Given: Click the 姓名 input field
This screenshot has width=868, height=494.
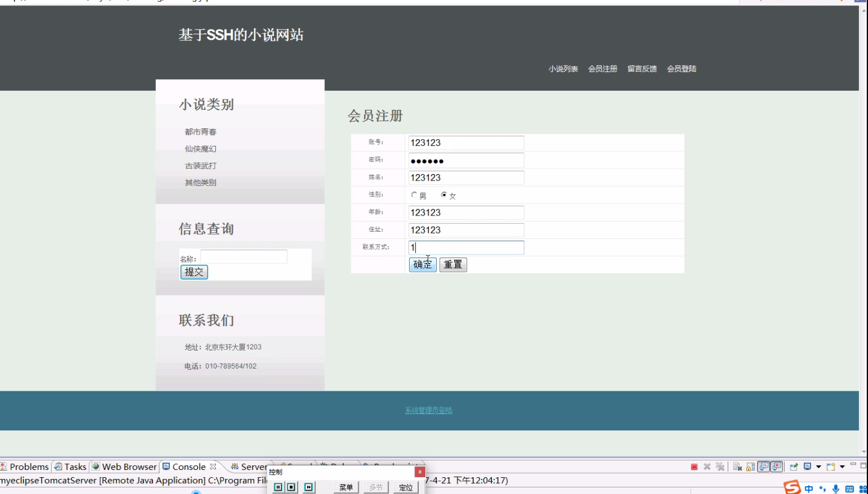Looking at the screenshot, I should [x=466, y=178].
